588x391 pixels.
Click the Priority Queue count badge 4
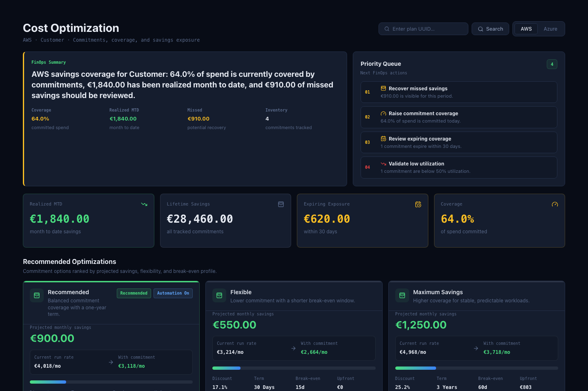552,64
